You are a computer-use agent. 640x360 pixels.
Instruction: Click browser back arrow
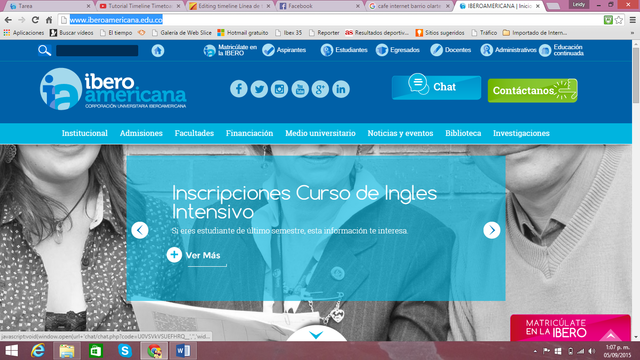[8, 20]
